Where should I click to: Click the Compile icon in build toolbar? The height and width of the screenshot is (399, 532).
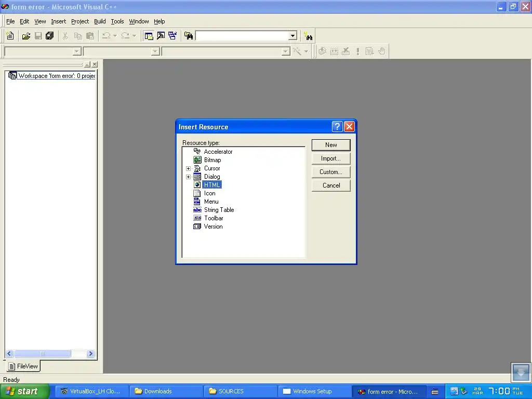tap(322, 51)
